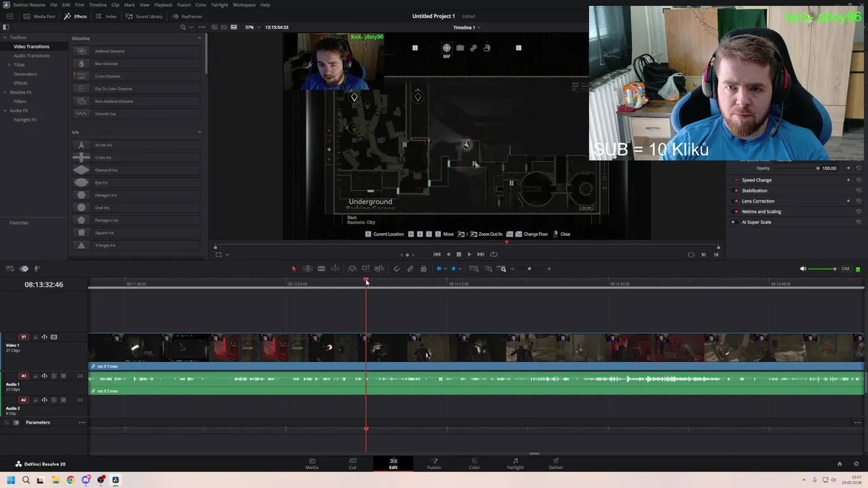The image size is (868, 488).
Task: Open the Windows Start menu
Action: (x=11, y=480)
